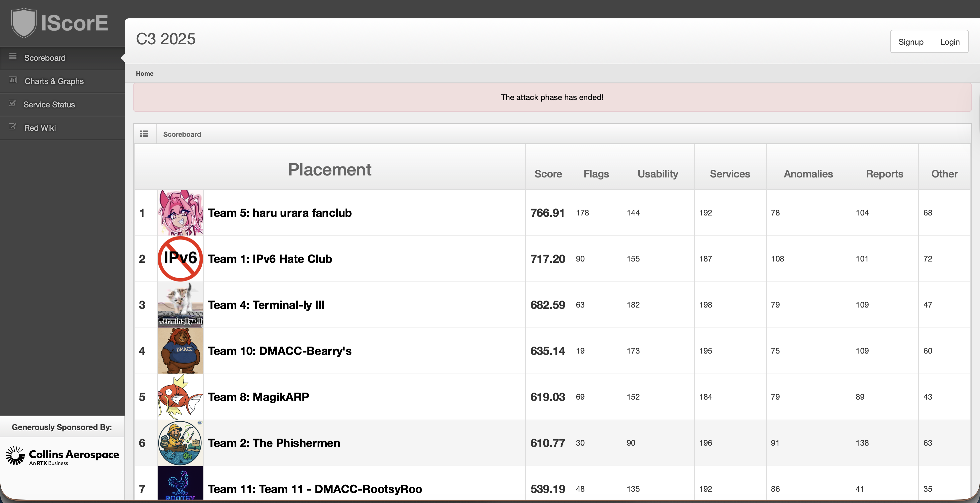Go to Service Status page
The height and width of the screenshot is (503, 980).
(x=49, y=104)
